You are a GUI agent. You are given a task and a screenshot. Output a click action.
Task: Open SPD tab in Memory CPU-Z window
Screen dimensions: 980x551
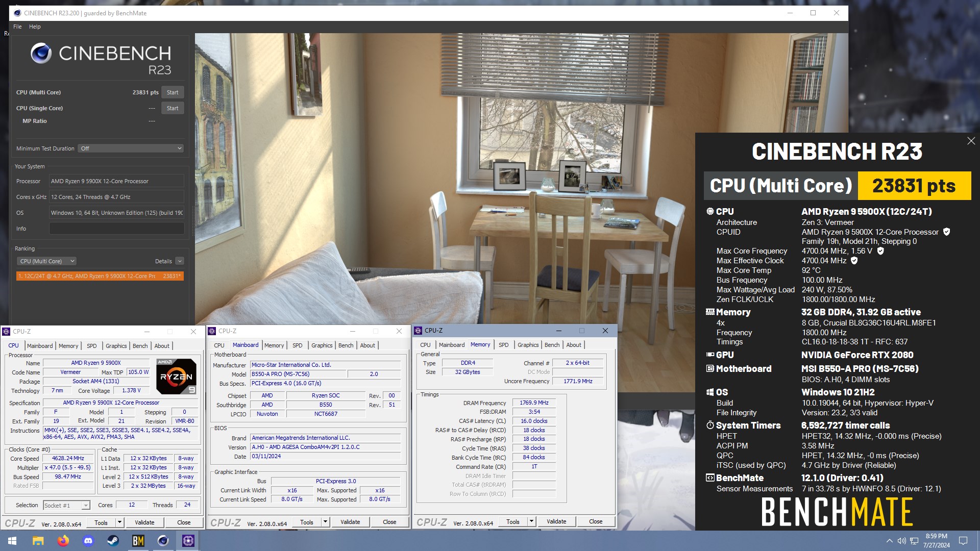(504, 345)
